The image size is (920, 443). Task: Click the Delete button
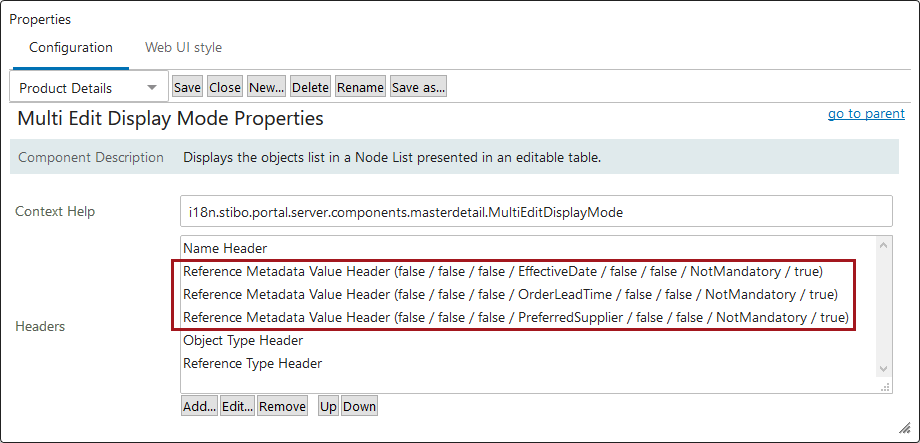pyautogui.click(x=310, y=87)
